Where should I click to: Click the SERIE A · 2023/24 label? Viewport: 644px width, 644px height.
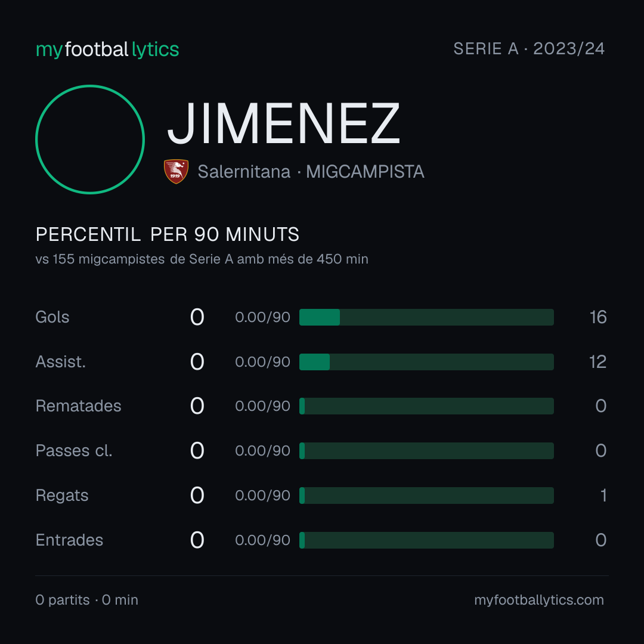tap(529, 49)
